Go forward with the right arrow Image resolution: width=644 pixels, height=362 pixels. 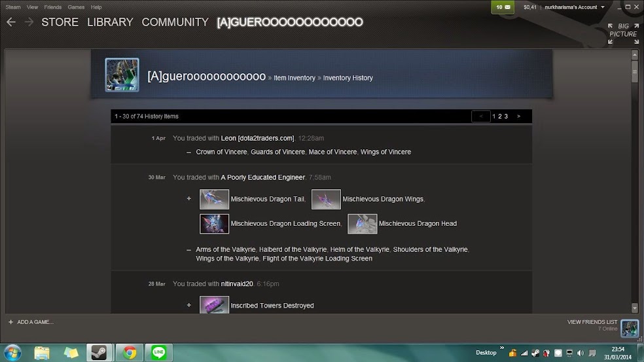point(29,22)
